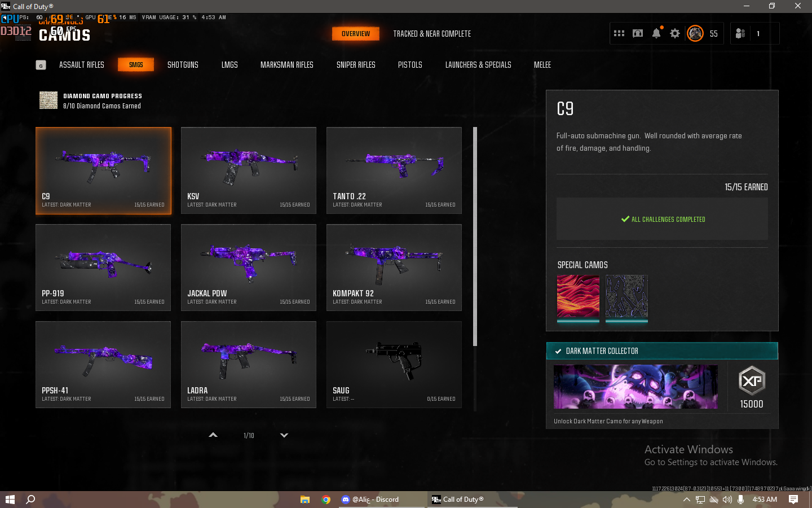Image resolution: width=812 pixels, height=508 pixels.
Task: Open the notifications bell icon
Action: [656, 33]
